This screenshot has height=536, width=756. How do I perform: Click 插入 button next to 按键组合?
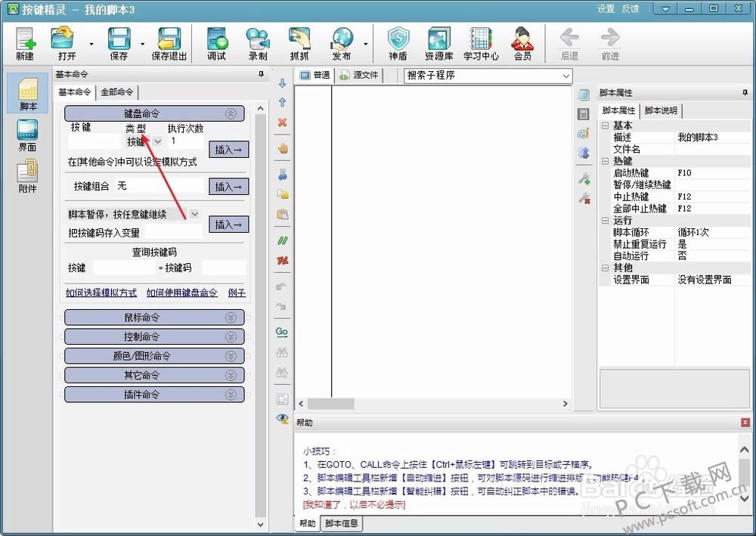coord(228,187)
